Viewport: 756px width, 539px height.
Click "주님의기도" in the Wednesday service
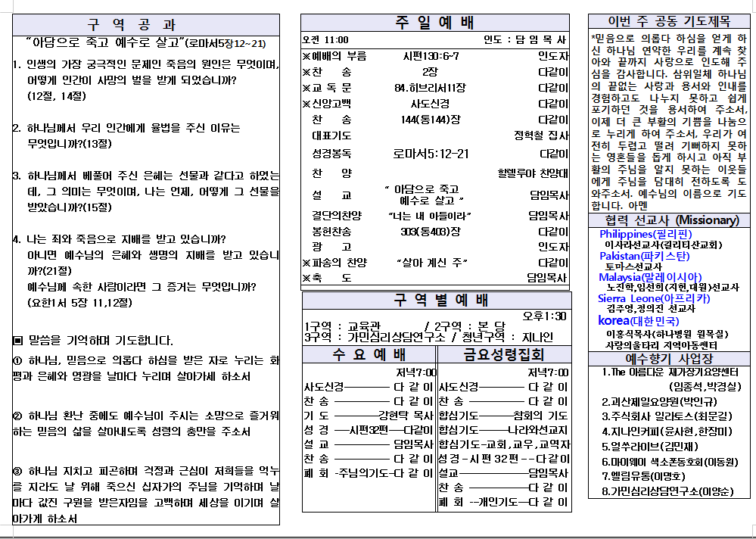pos(364,473)
